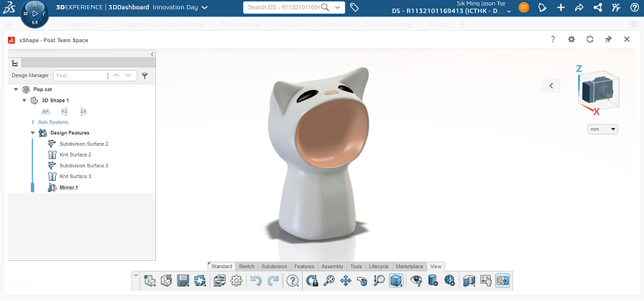Click the filter funnel in Design Manager
The height and width of the screenshot is (301, 644).
[x=145, y=75]
